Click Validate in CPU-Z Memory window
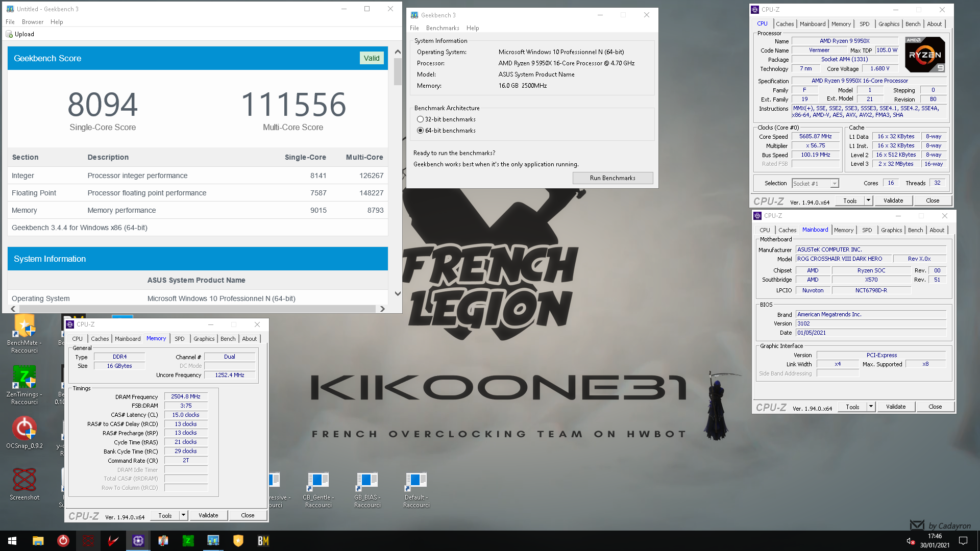Screen dimensions: 980x551 tap(208, 515)
